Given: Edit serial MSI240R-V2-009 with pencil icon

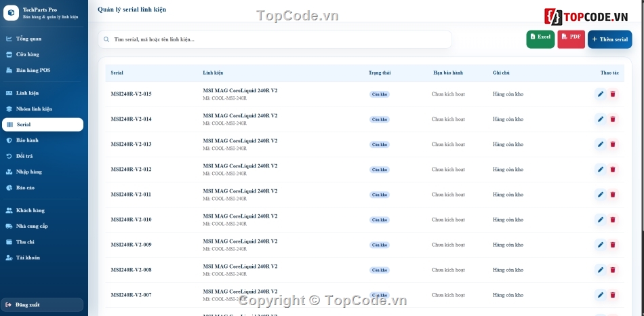Looking at the screenshot, I should tap(601, 245).
